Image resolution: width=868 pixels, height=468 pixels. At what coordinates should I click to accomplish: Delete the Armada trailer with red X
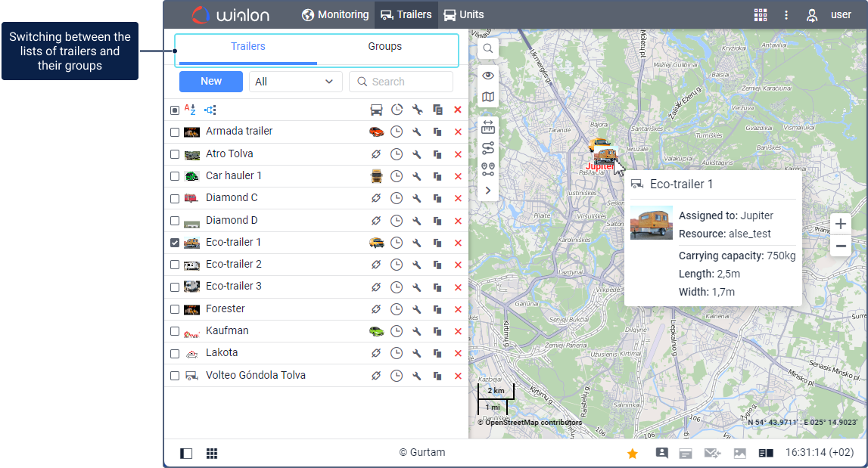coord(458,132)
